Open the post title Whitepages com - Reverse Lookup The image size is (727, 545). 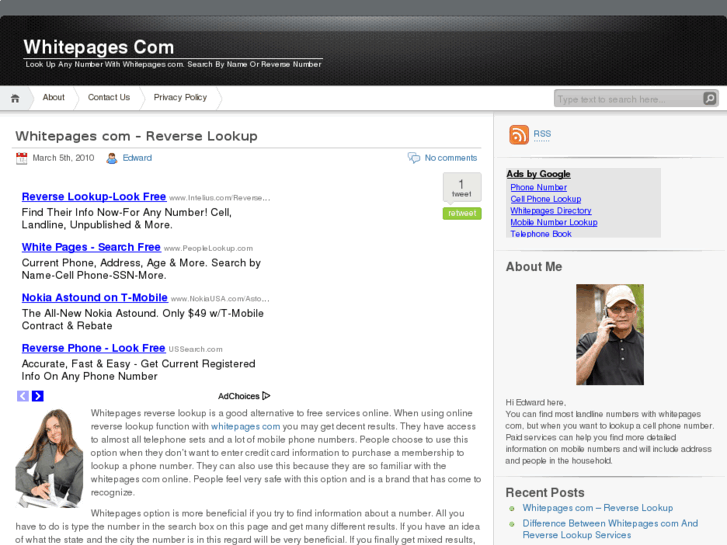point(136,136)
